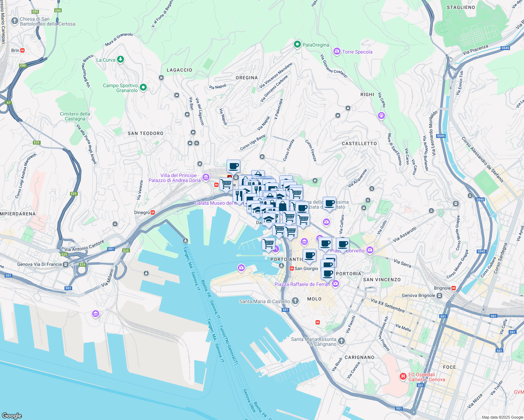Image resolution: width=524 pixels, height=420 pixels.
Task: Select the Corso Ugo Bassi street label
Action: pos(253,143)
